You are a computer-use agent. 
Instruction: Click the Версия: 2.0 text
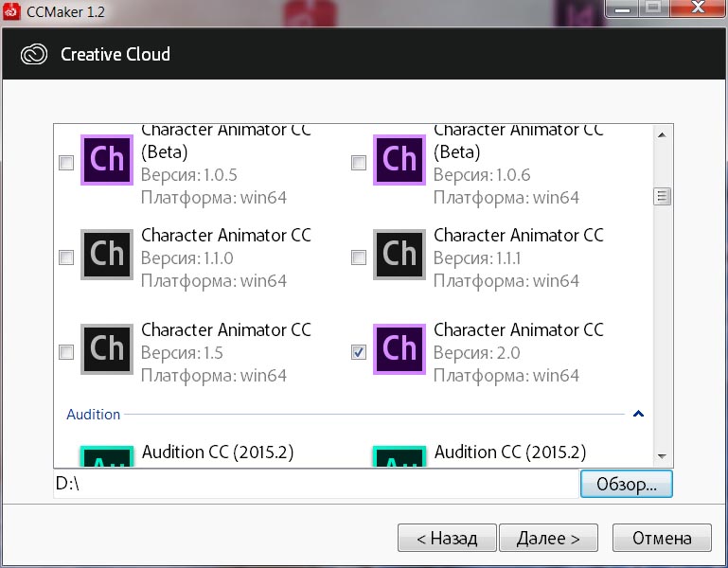pos(476,353)
